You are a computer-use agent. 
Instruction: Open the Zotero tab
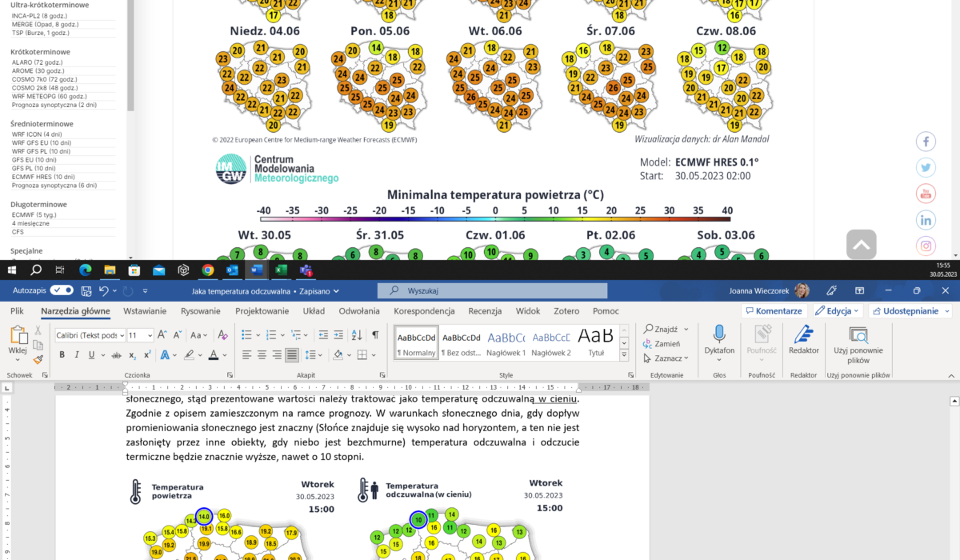(566, 311)
